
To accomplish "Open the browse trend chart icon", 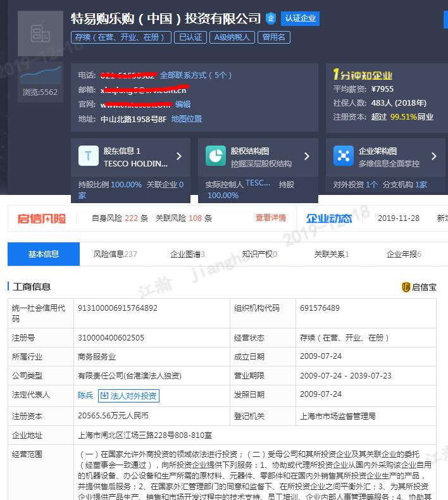I will coord(40,75).
